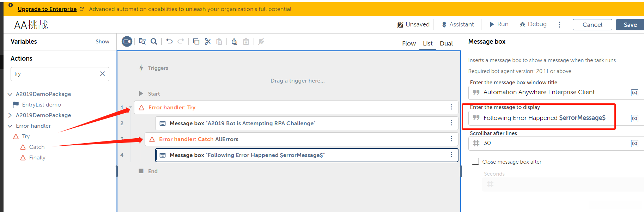Click the record (camera) toolbar icon
644x212 pixels.
coord(127,42)
